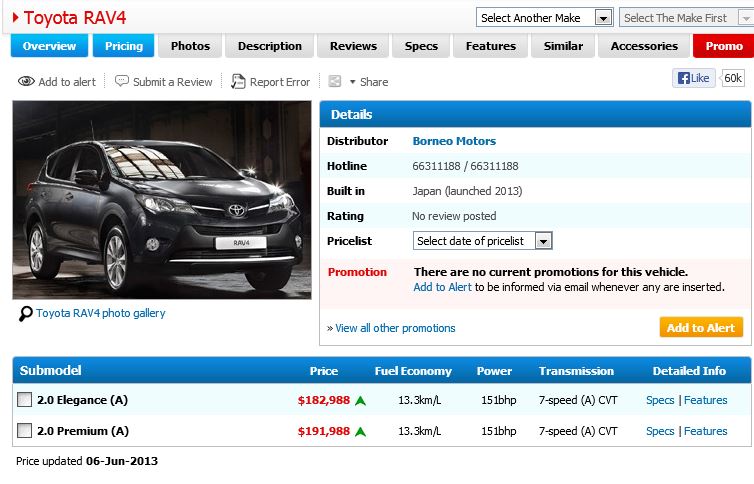Image resolution: width=754 pixels, height=484 pixels.
Task: Click the hotline number 66311188 / 66311188
Action: tap(465, 166)
